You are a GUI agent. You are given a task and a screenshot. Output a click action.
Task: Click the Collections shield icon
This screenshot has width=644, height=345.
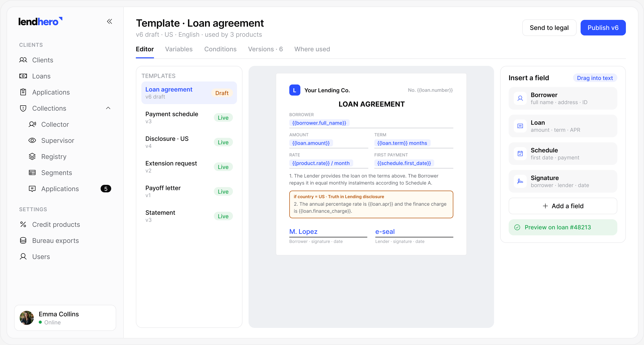coord(23,108)
